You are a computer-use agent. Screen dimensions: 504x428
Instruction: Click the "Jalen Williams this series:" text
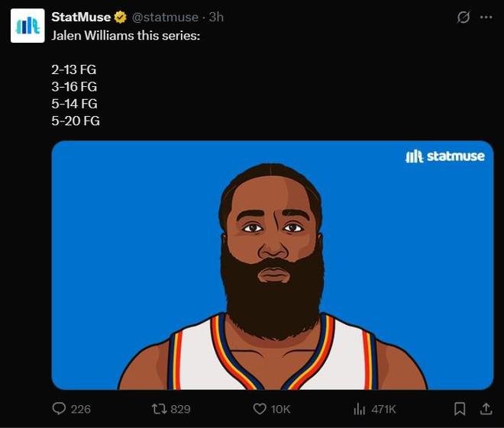click(125, 35)
